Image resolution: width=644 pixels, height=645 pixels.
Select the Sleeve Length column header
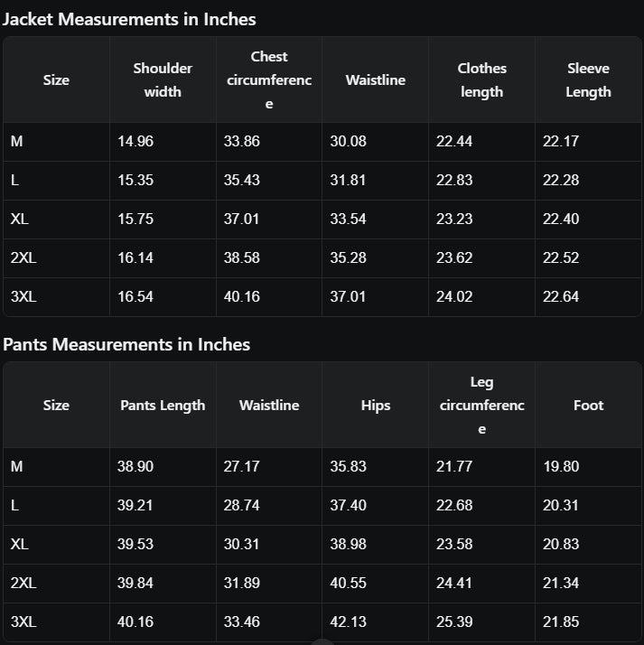588,79
